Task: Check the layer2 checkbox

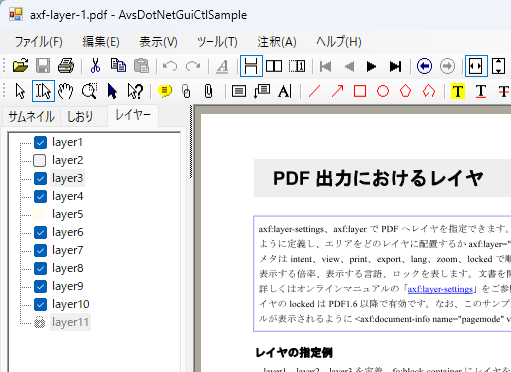Action: coord(40,160)
